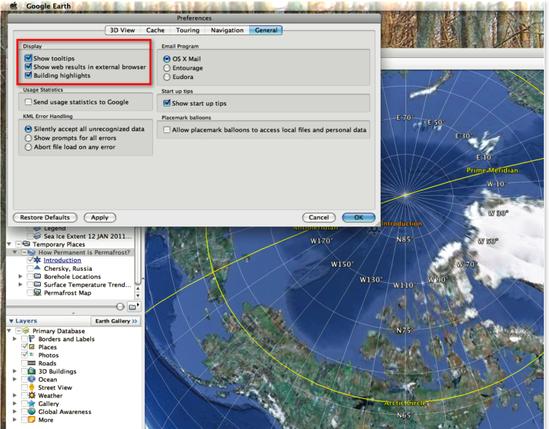Screen dimensions: 550x429
Task: Click the Weather layer sun icon
Action: point(32,395)
